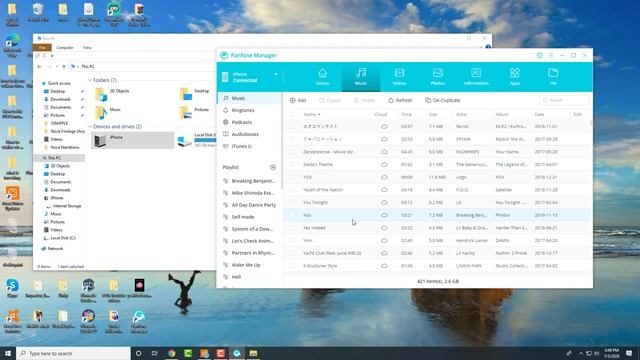Select iTunes U in the Panfone sidebar
This screenshot has width=640, height=360.
point(241,146)
